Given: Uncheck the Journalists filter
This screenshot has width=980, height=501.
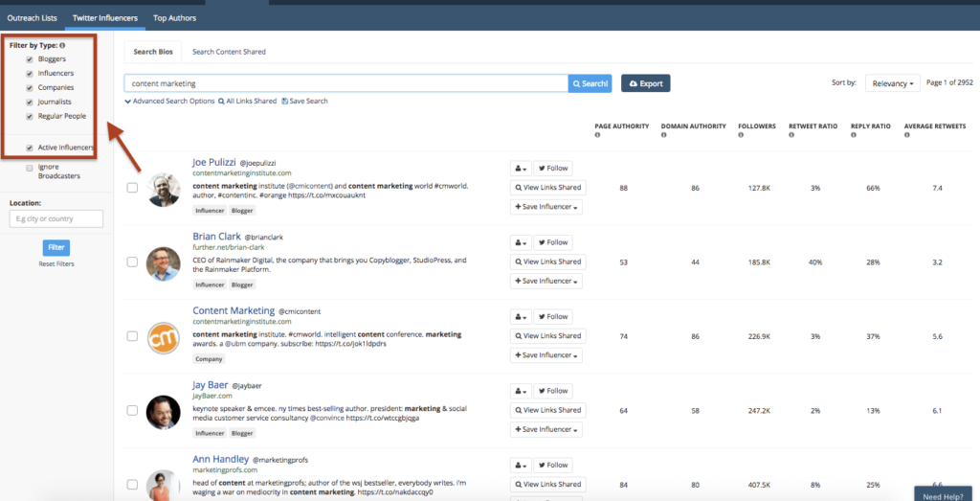Looking at the screenshot, I should 30,102.
